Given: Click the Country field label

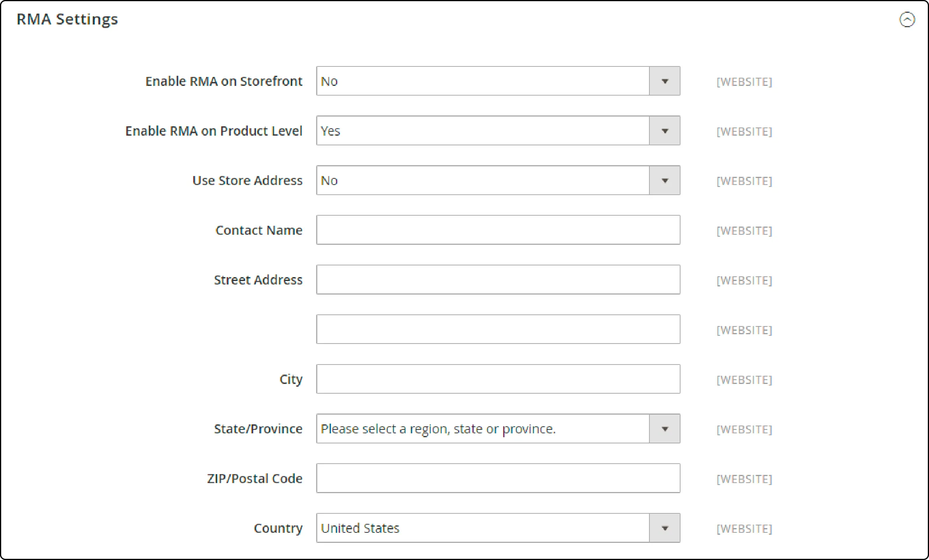Looking at the screenshot, I should coord(278,529).
